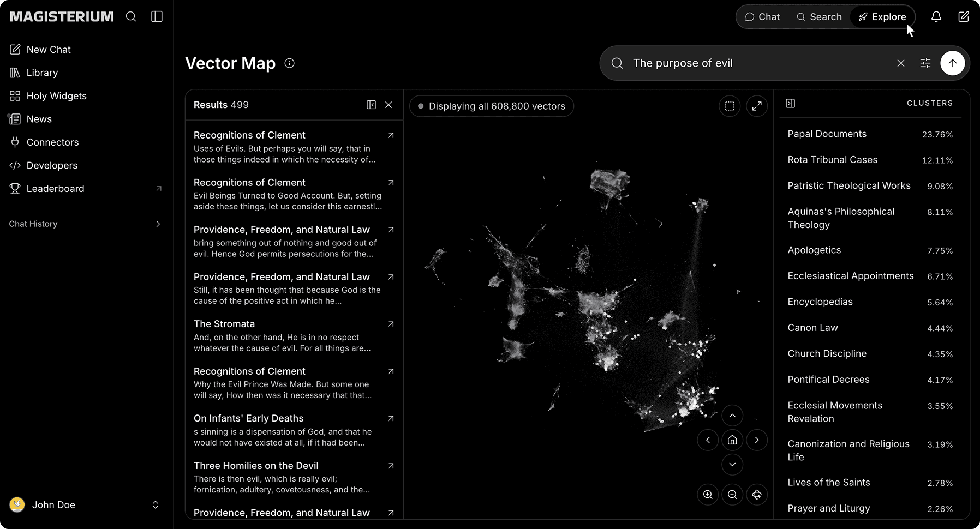980x529 pixels.
Task: Select the Explore tab
Action: click(882, 17)
